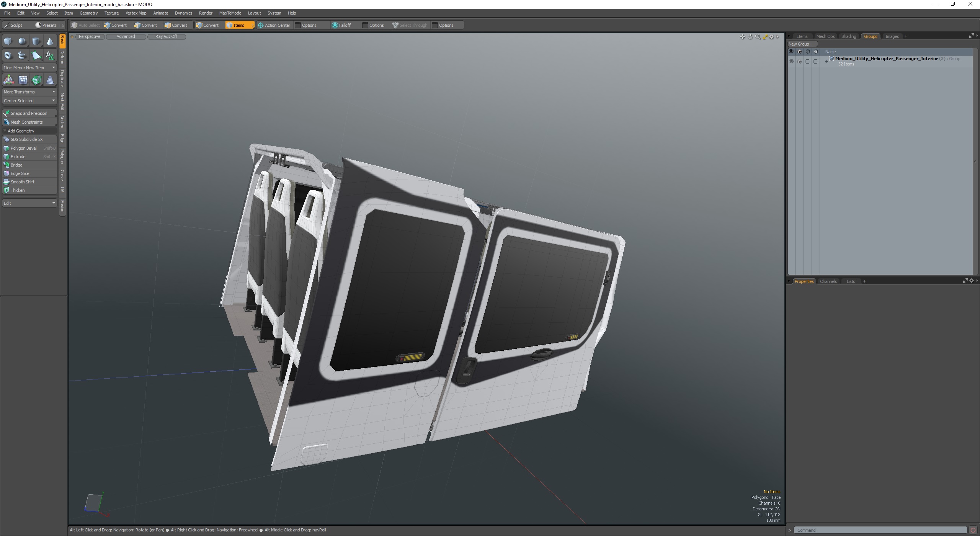This screenshot has height=536, width=980.
Task: Expand the Medium_Utility_Helicopter_Passenger_Interior group
Action: click(826, 61)
